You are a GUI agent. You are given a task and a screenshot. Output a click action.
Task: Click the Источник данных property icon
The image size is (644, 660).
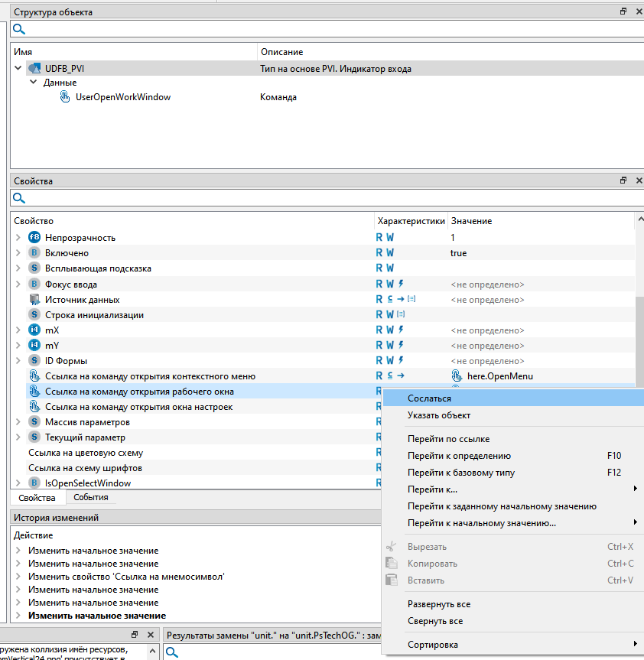pyautogui.click(x=34, y=300)
